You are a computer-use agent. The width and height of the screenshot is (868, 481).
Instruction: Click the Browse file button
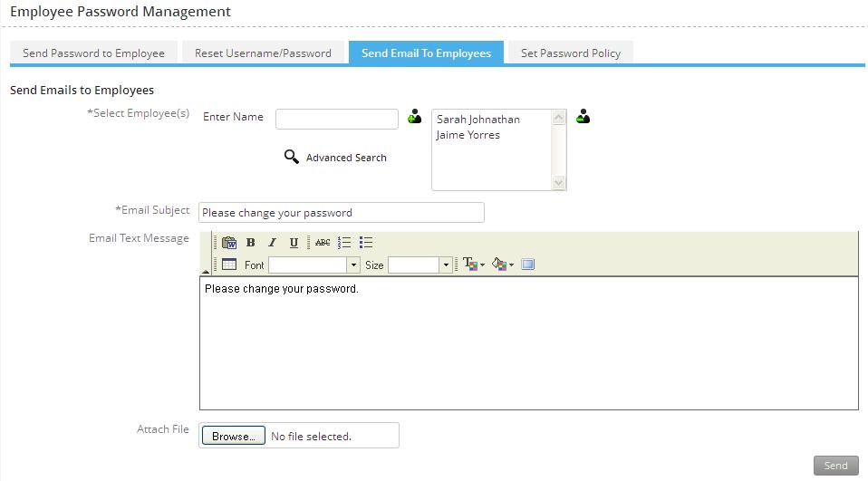click(x=234, y=436)
